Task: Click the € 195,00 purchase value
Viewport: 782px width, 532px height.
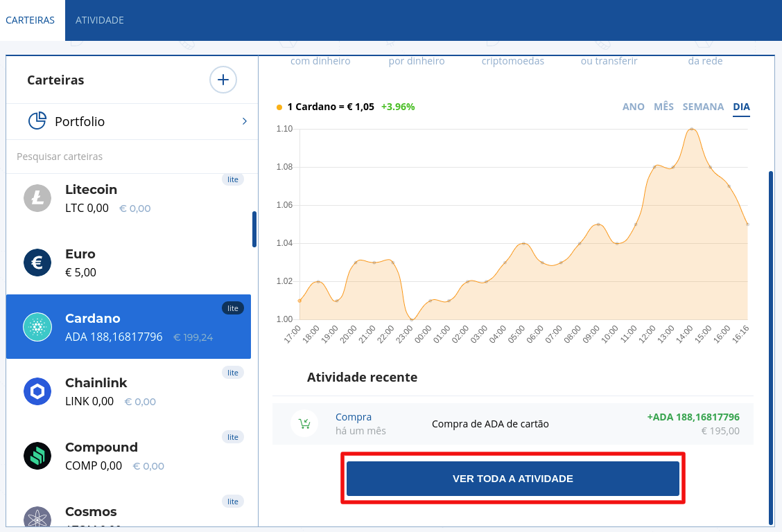Action: (x=720, y=431)
